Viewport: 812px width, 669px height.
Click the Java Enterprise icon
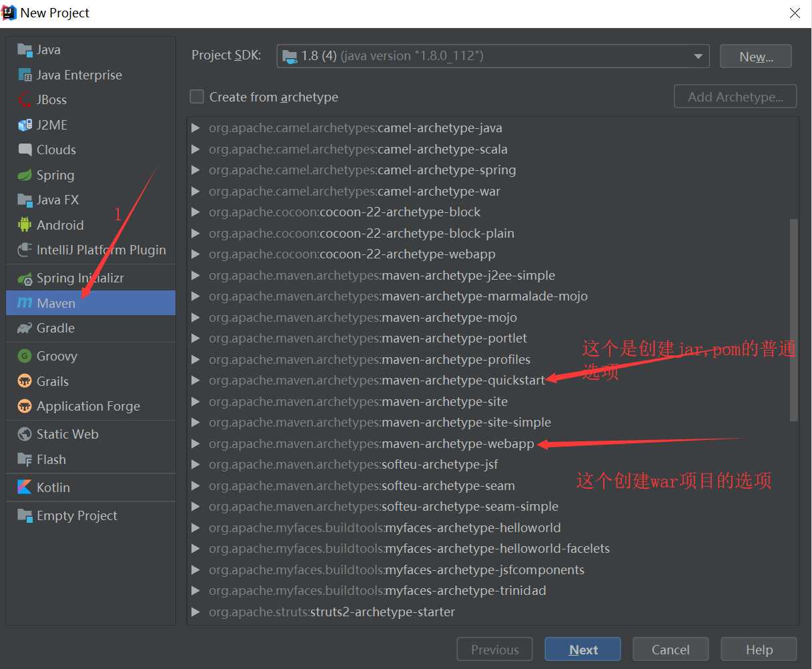tap(25, 75)
